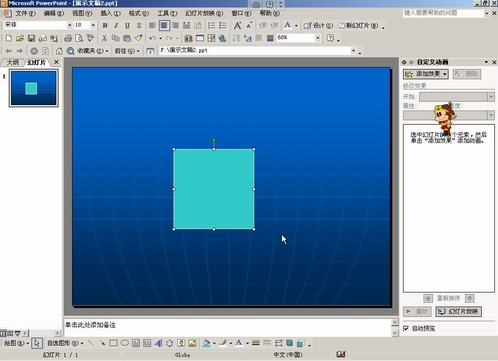Open 前往 go dropdown
This screenshot has height=361, width=498.
coord(127,51)
